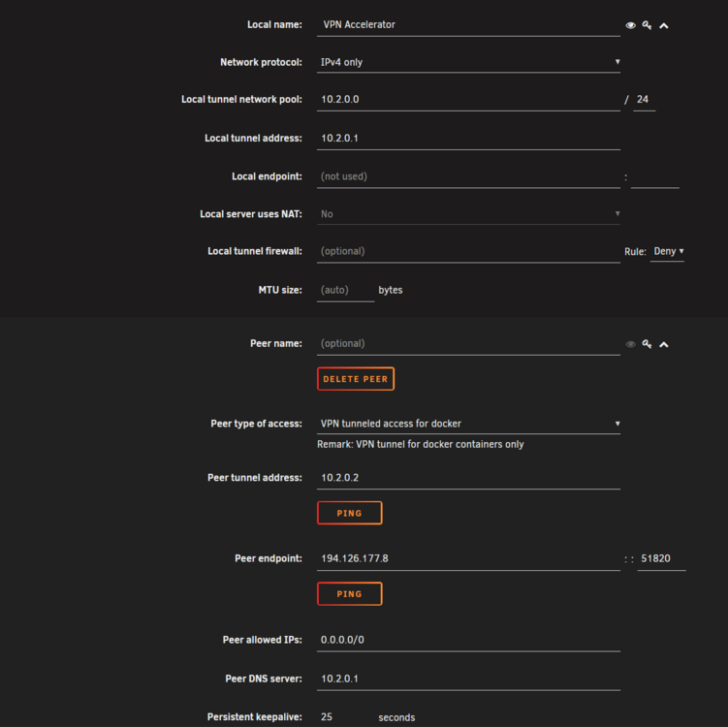Viewport: 728px width, 727px height.
Task: Edit the Peer tunnel address field
Action: click(468, 478)
